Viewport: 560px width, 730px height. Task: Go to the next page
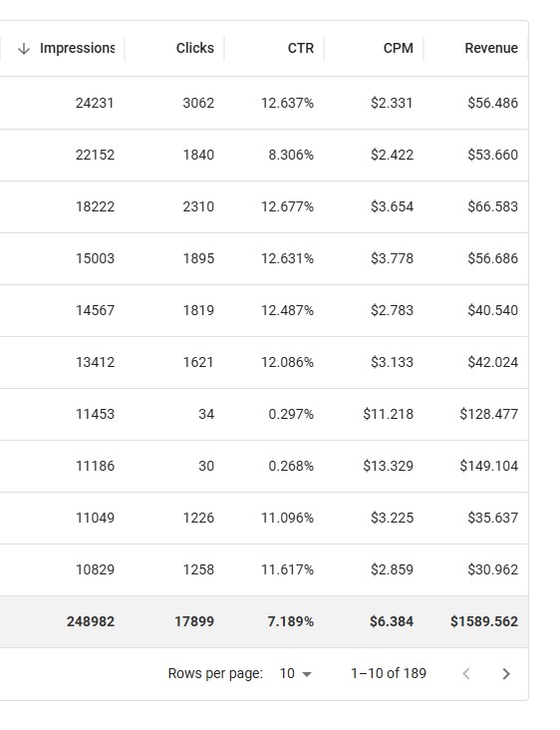tap(506, 674)
